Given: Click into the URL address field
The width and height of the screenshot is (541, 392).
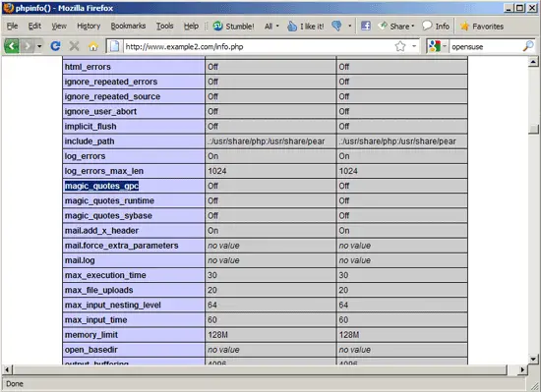Looking at the screenshot, I should pyautogui.click(x=258, y=46).
